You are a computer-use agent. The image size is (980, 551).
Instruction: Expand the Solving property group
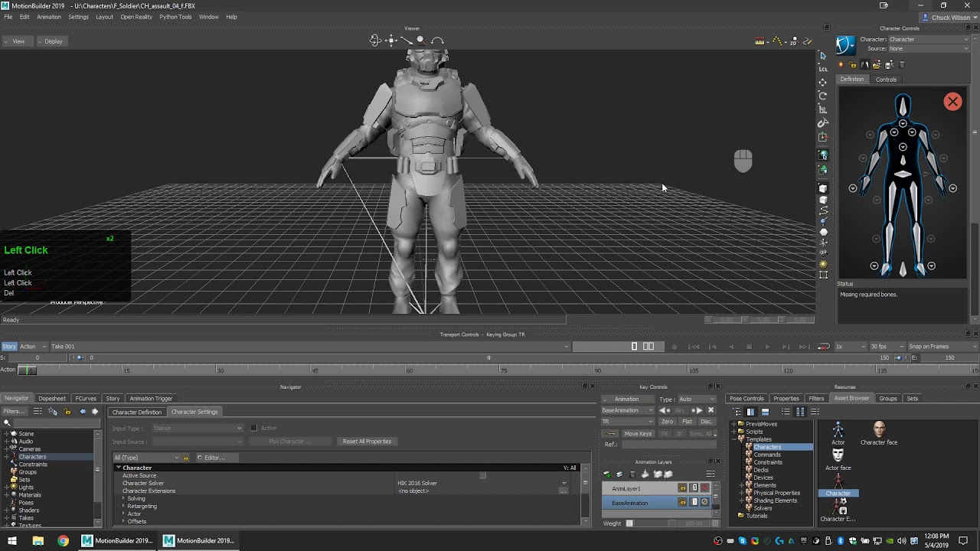point(123,498)
